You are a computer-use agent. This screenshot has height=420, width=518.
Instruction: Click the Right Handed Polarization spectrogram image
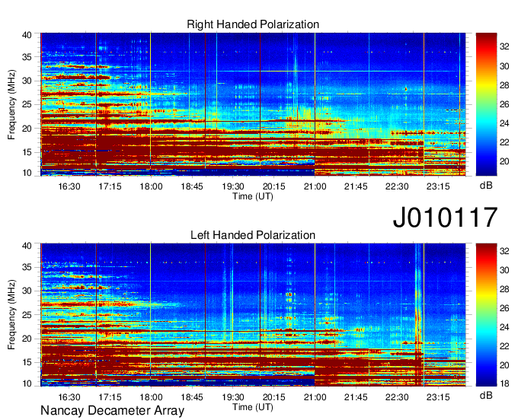coord(253,104)
